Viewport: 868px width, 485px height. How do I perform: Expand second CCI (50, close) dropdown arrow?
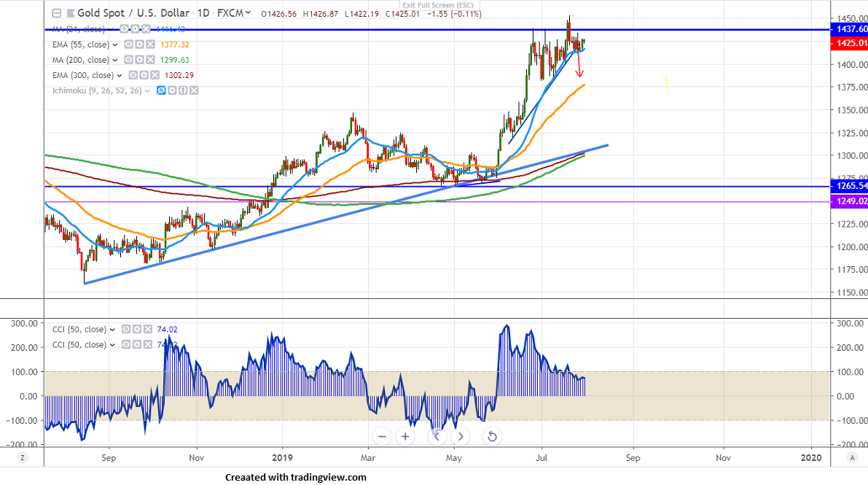pyautogui.click(x=112, y=345)
